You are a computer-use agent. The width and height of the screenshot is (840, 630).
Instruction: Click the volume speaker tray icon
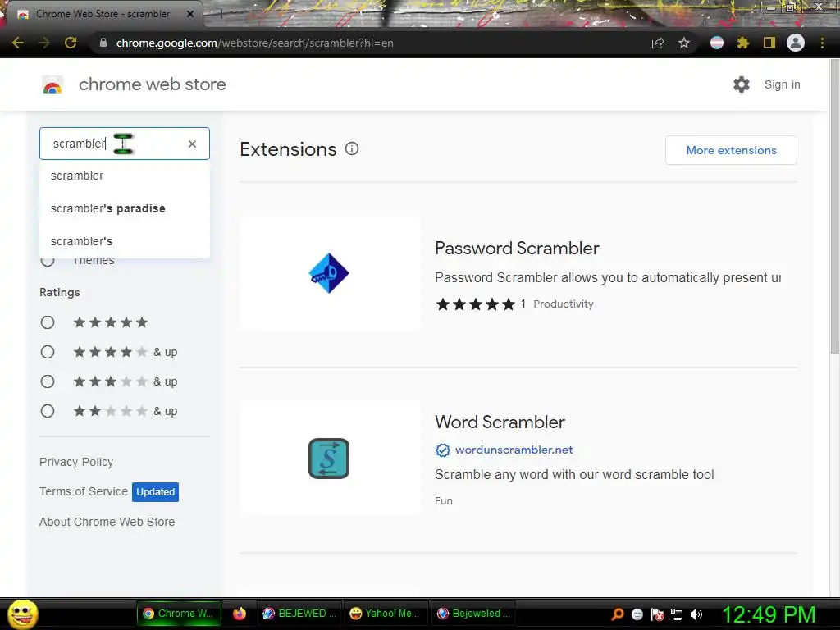click(x=696, y=614)
